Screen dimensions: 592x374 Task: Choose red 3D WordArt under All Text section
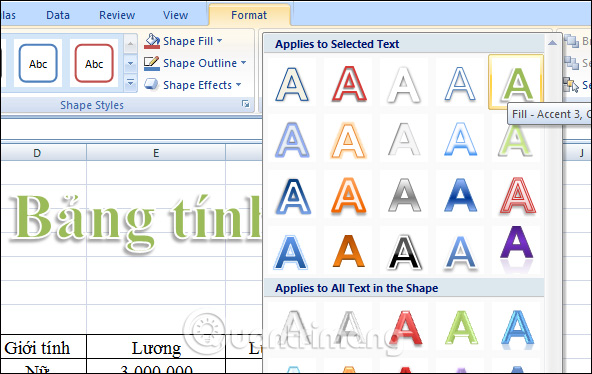[x=404, y=327]
